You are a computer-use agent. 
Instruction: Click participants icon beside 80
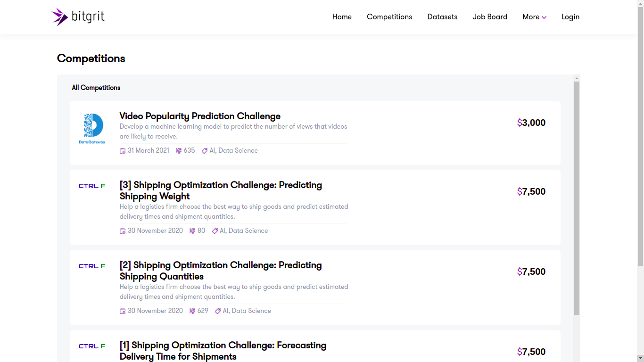click(x=192, y=231)
